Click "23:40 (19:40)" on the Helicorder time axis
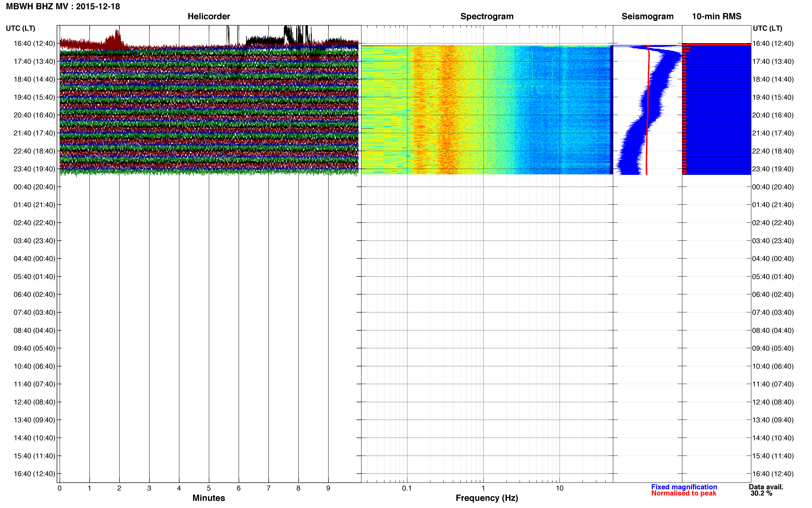Image resolution: width=812 pixels, height=508 pixels. tap(34, 169)
